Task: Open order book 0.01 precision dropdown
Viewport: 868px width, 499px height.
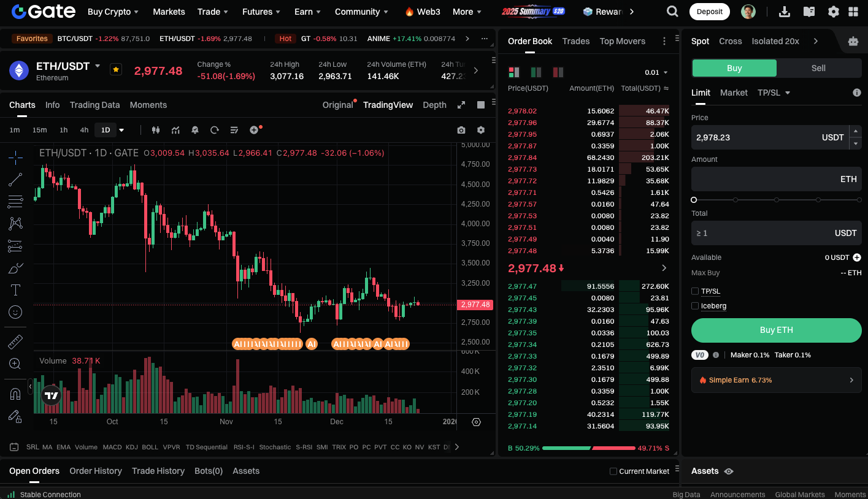Action: point(656,72)
